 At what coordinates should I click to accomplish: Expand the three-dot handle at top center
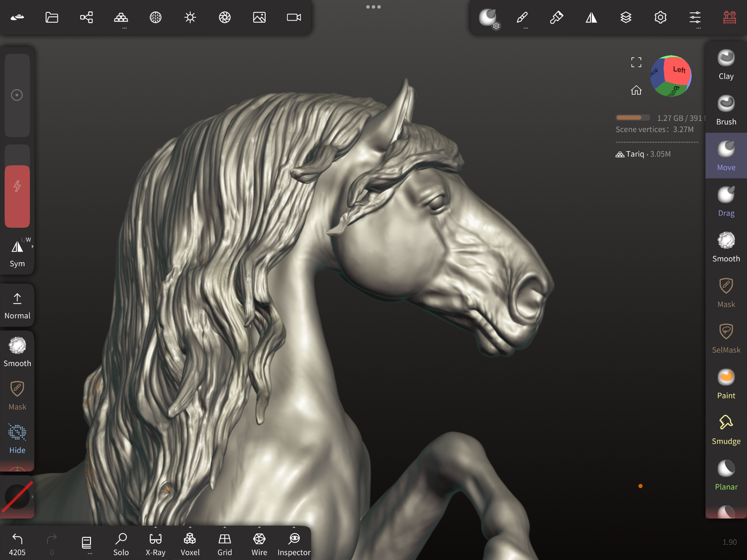(x=373, y=7)
